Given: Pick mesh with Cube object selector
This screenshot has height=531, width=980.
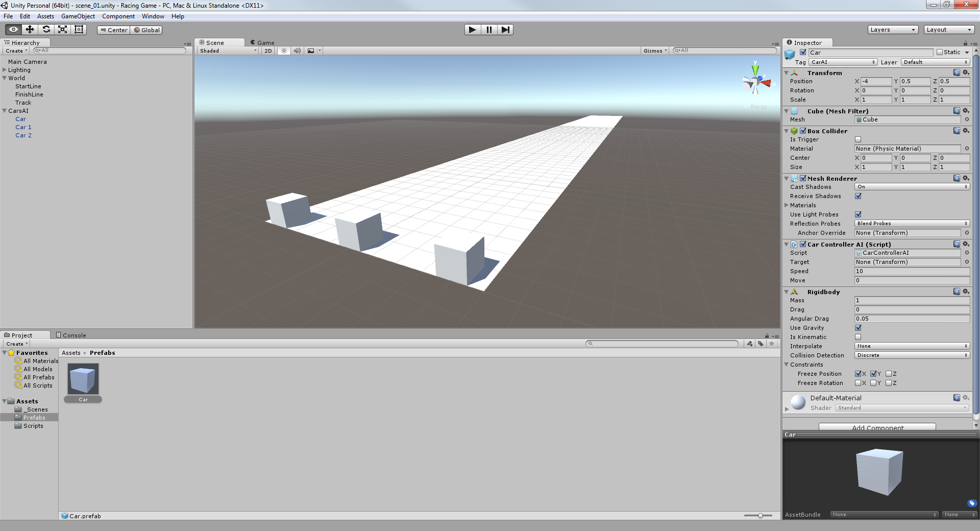Looking at the screenshot, I should tap(966, 119).
